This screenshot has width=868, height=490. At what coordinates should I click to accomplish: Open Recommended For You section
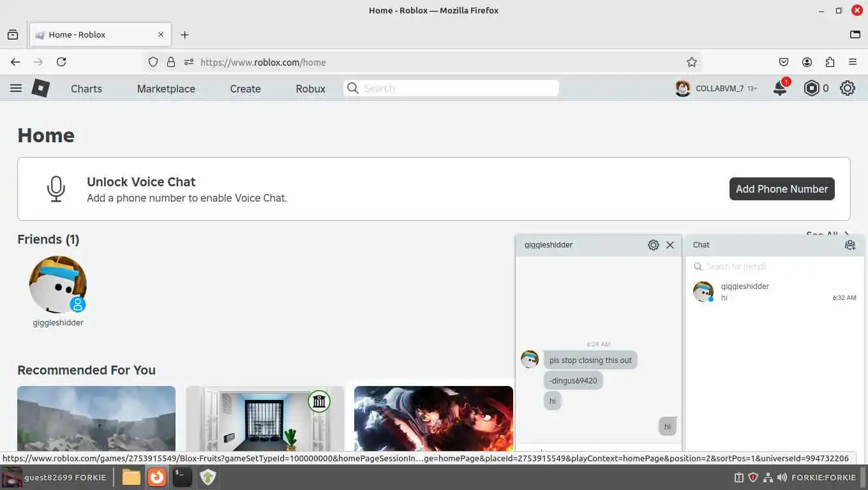86,370
